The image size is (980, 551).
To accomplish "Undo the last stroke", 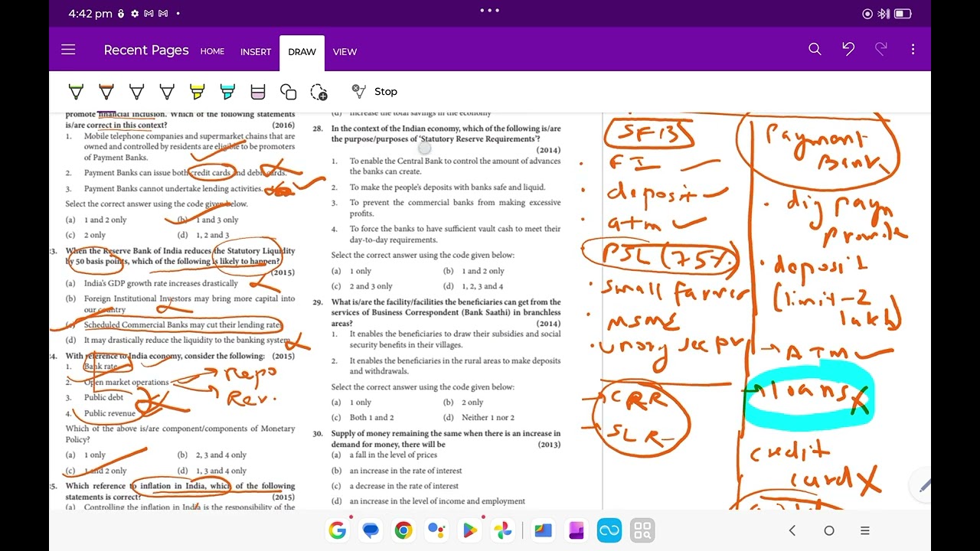I will (848, 50).
